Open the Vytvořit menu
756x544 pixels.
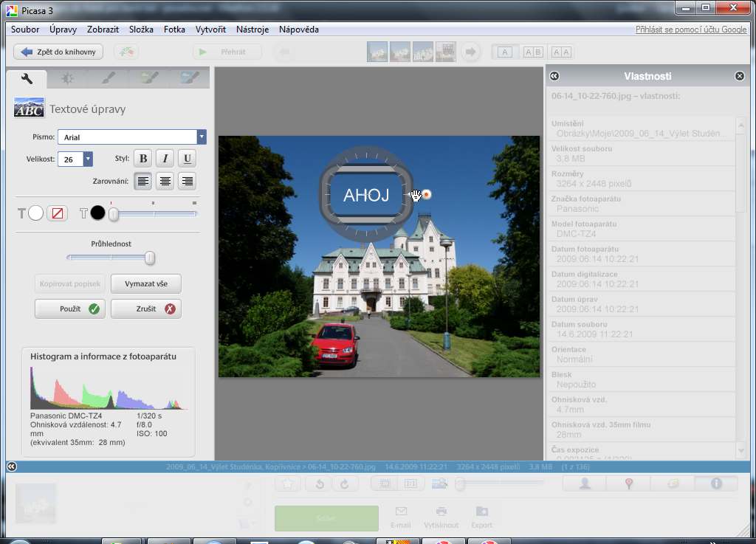(x=210, y=30)
